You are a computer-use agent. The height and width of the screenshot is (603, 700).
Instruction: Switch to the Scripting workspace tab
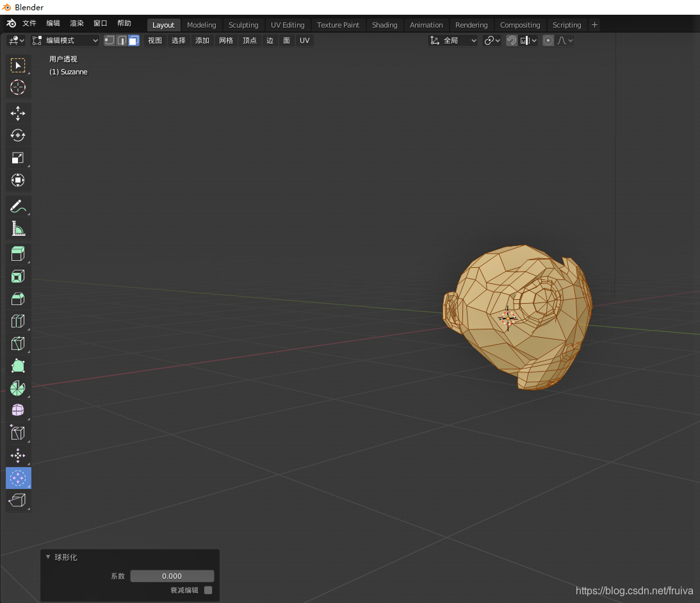(x=567, y=25)
